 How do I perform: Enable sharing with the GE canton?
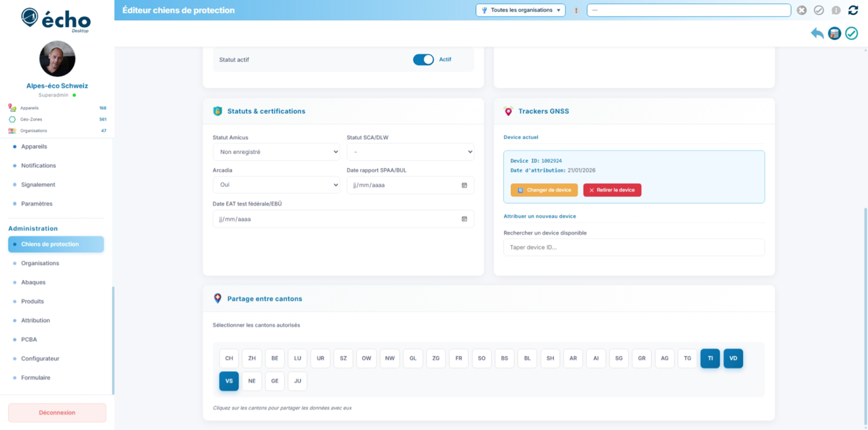[x=275, y=381]
